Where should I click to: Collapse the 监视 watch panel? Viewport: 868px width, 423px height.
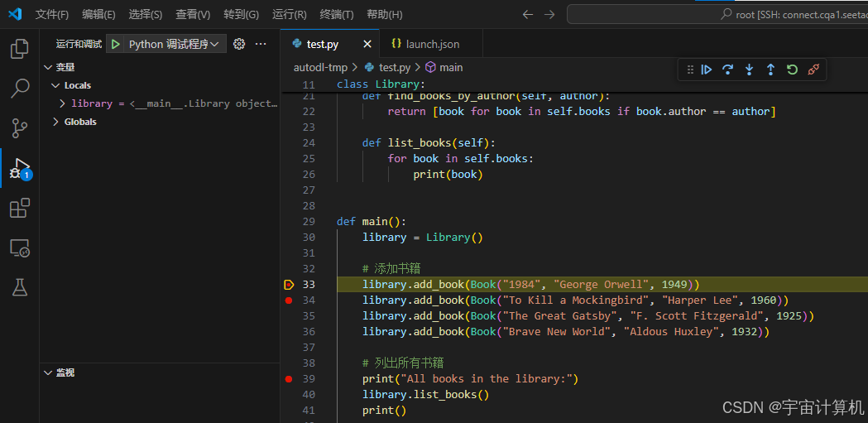tap(47, 373)
